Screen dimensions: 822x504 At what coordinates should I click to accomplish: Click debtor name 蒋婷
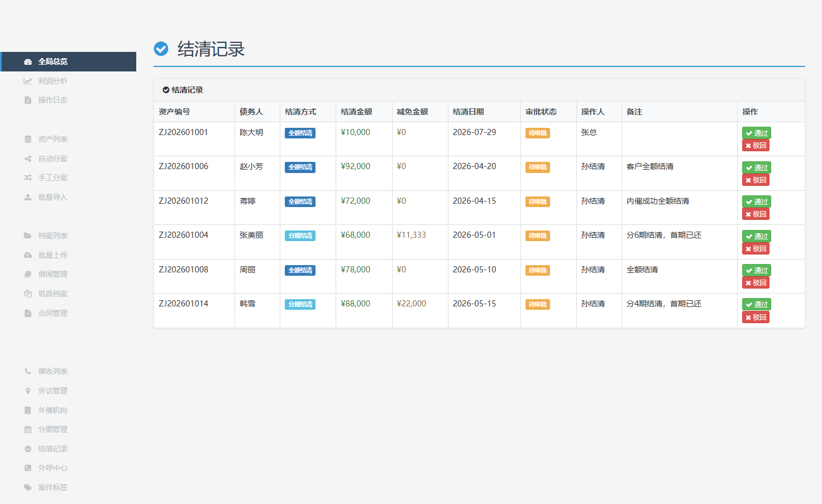coord(247,201)
